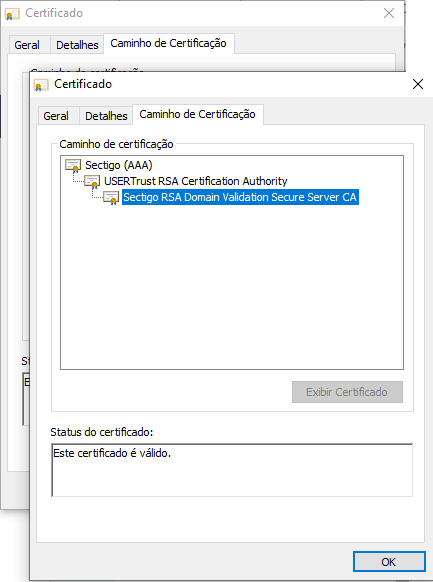
Task: Close the front Certificado dialog
Action: coord(418,84)
